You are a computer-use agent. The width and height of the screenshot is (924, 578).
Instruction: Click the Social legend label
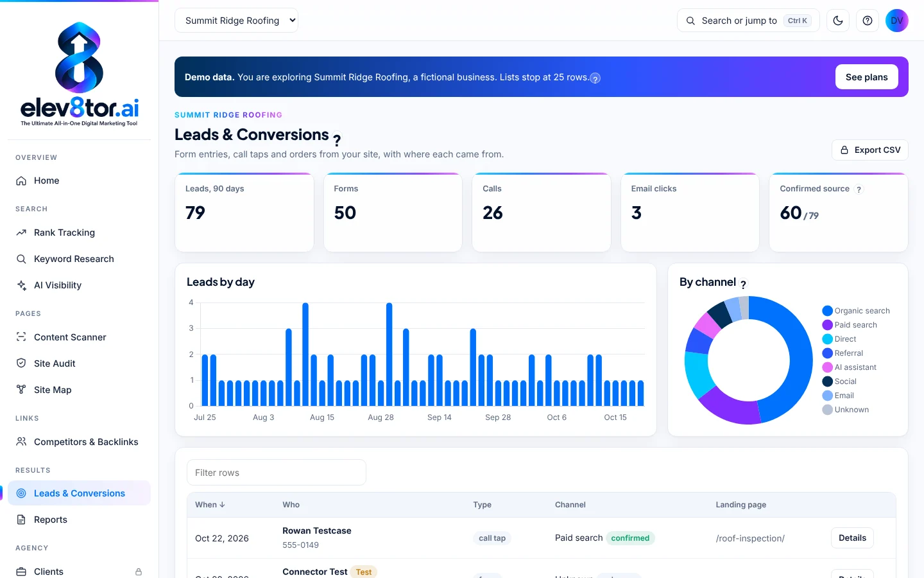[846, 381]
